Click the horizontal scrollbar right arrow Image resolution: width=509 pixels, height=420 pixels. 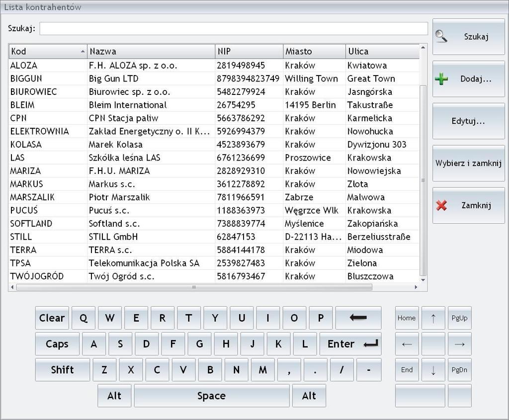[x=416, y=287]
